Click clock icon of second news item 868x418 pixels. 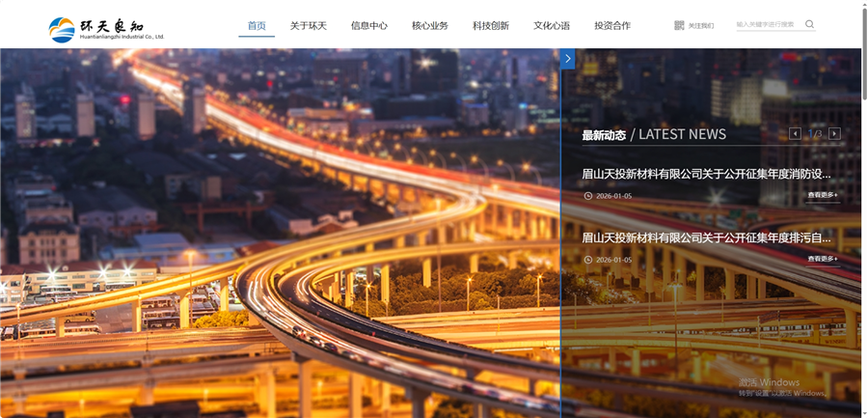(588, 260)
